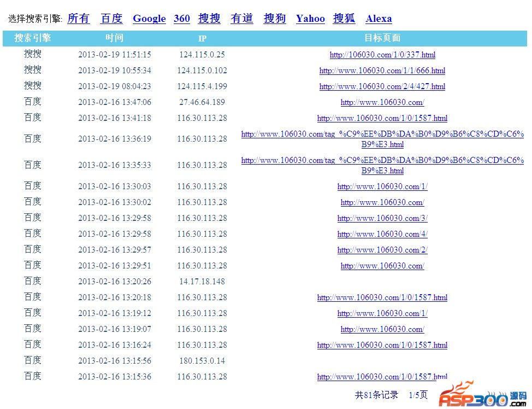This screenshot has width=532, height=409.
Task: Click the IP column header
Action: [202, 38]
